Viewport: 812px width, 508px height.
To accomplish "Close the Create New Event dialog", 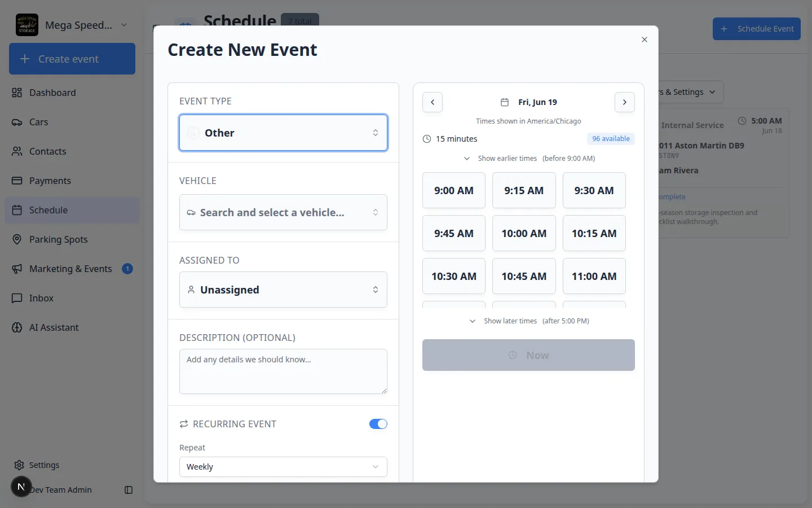I will 645,40.
